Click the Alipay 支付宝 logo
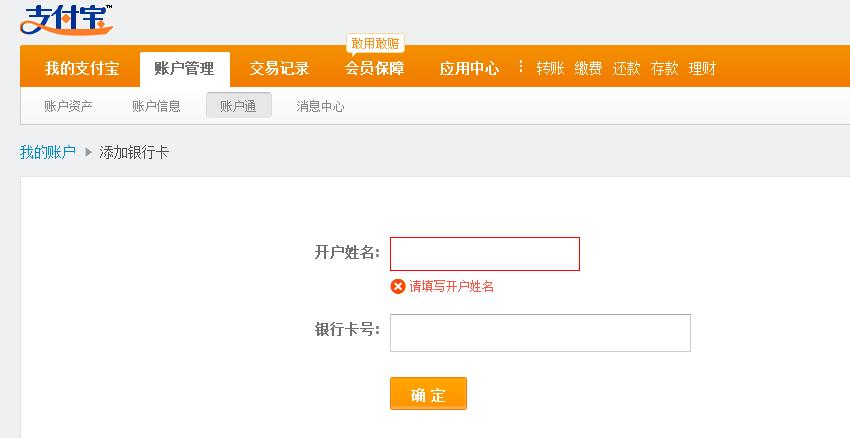Image resolution: width=850 pixels, height=438 pixels. coord(66,21)
